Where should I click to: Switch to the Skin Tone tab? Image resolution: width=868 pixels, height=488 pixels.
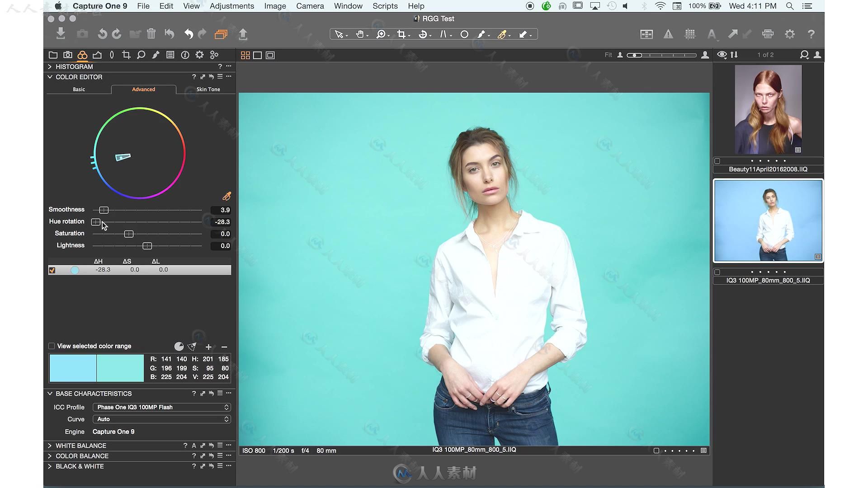208,89
